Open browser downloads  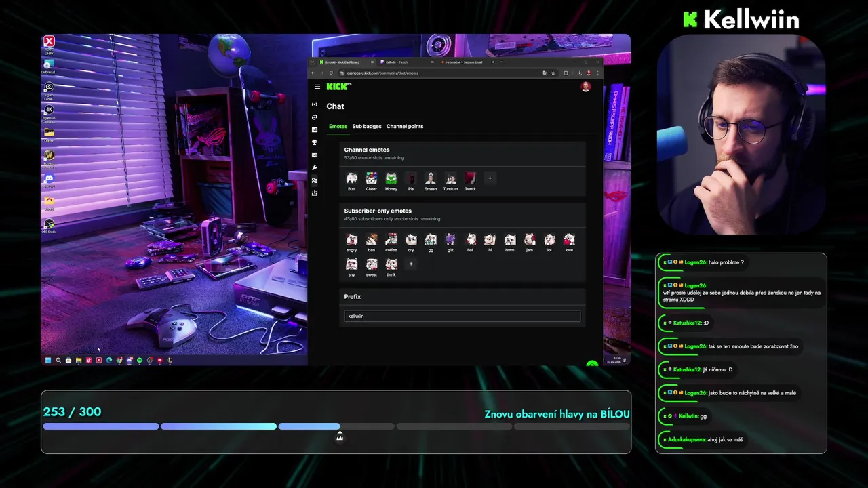click(x=580, y=73)
